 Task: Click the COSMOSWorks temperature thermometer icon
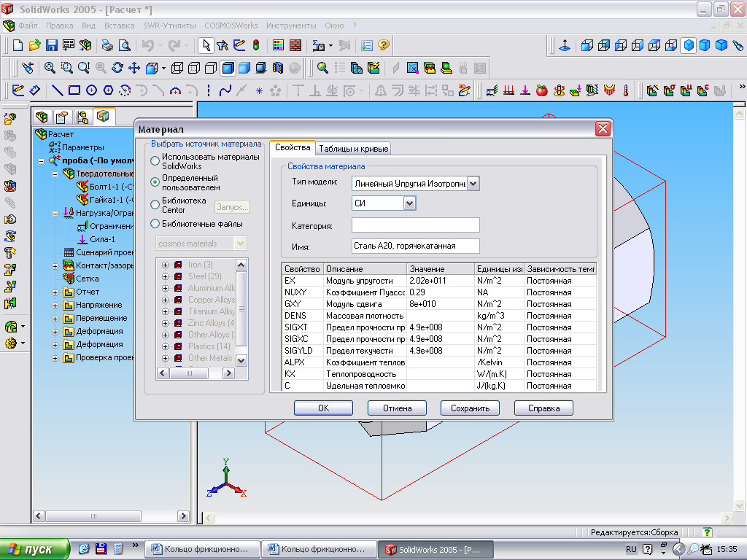626,90
